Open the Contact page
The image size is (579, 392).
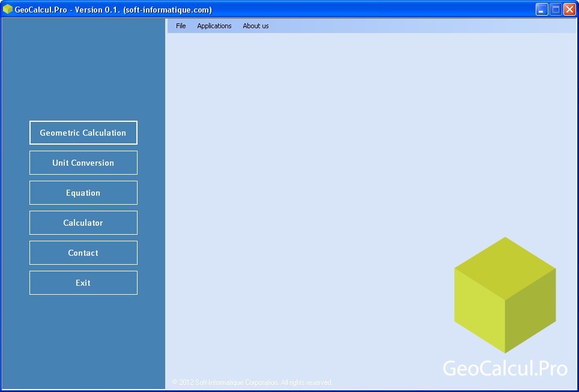(83, 253)
